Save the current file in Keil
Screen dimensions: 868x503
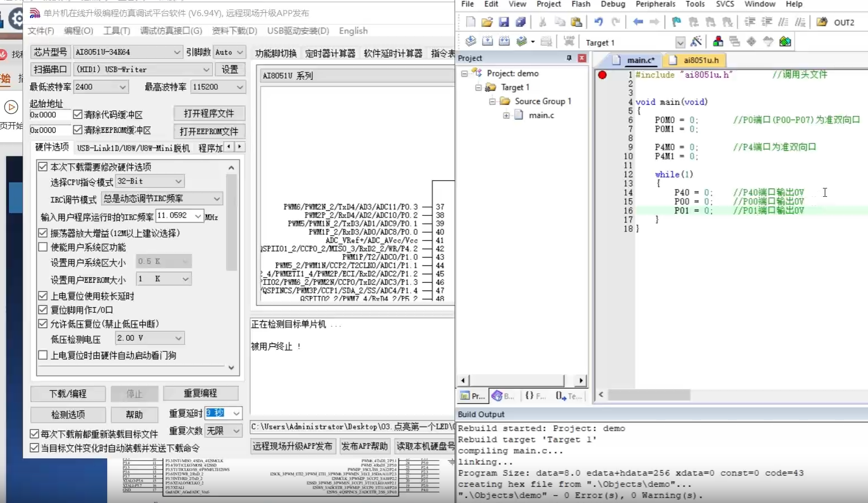[x=504, y=22]
